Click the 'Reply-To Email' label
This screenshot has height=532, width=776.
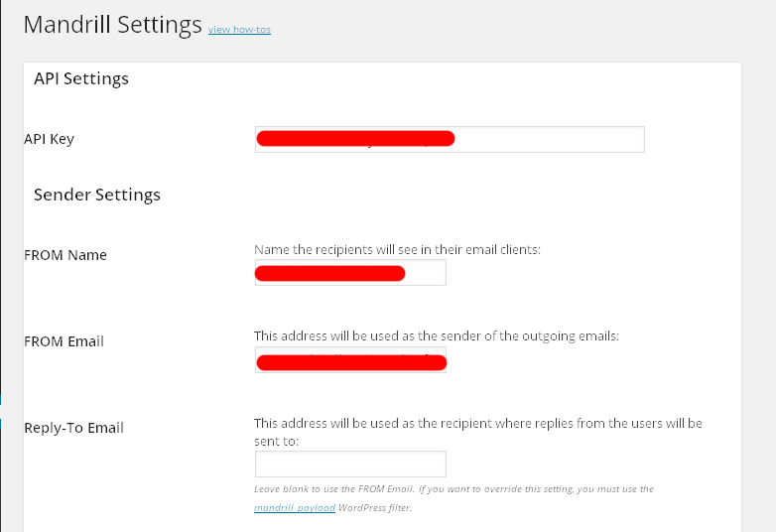coord(73,428)
